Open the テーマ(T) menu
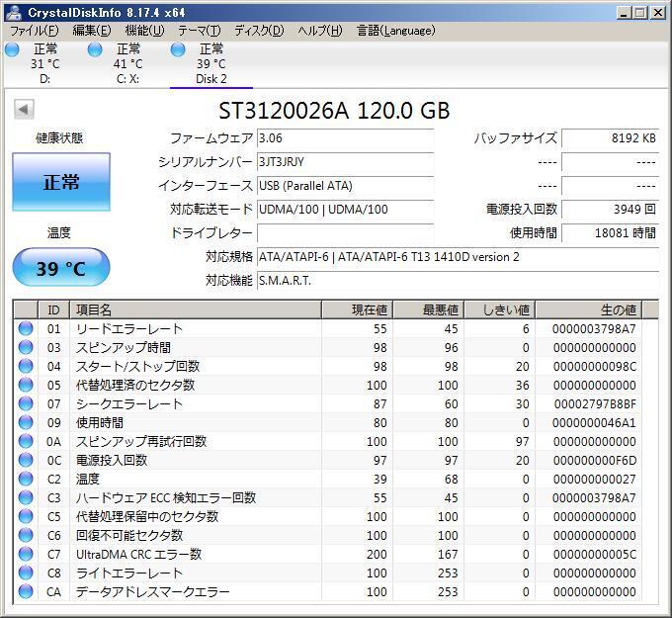This screenshot has height=618, width=672. click(200, 31)
